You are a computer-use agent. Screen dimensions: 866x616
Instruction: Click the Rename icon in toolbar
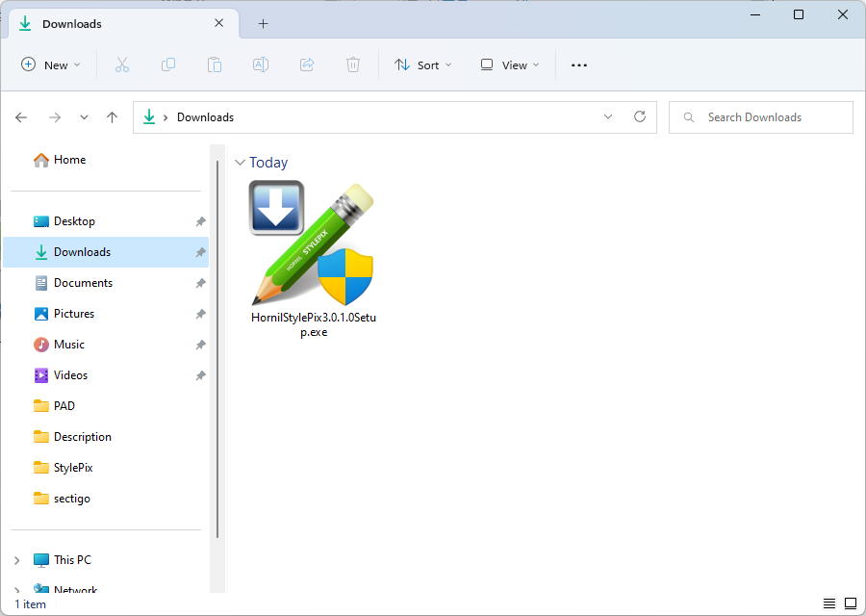click(x=261, y=65)
